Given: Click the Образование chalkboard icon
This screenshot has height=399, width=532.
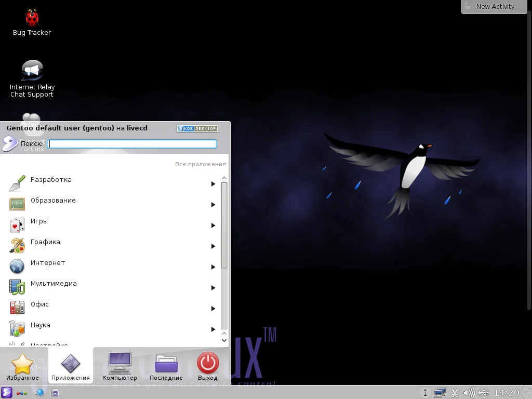Looking at the screenshot, I should [17, 204].
